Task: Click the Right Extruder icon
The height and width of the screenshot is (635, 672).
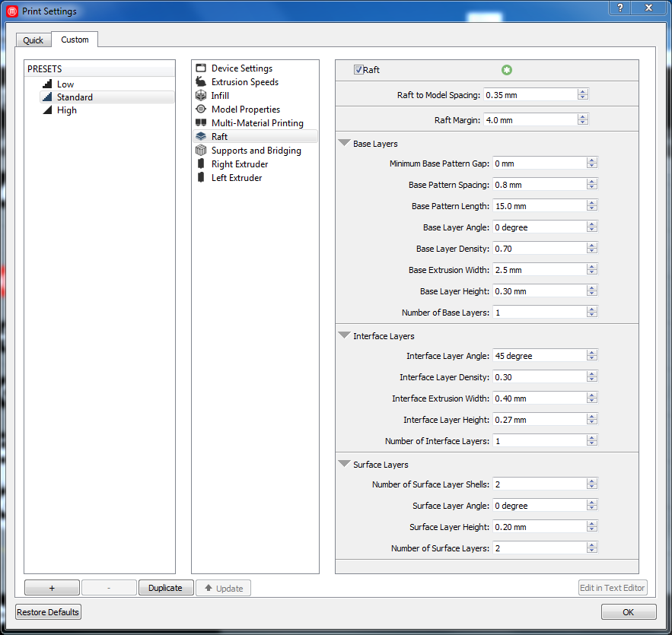Action: pos(201,164)
